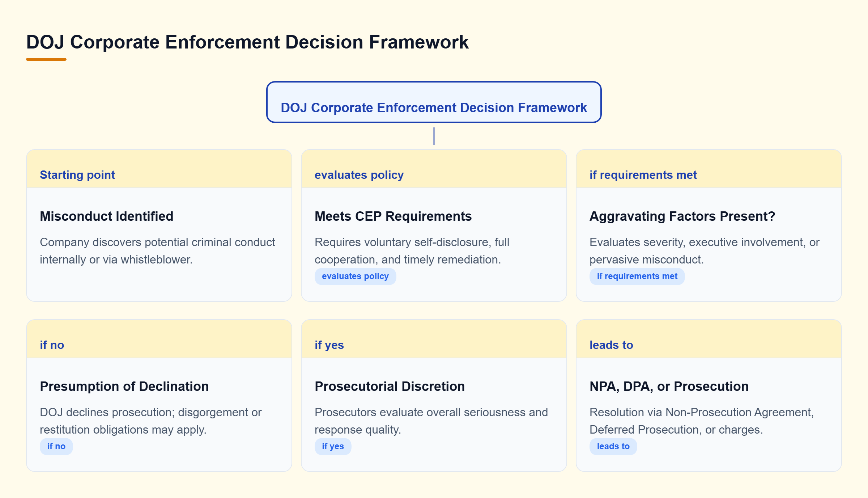Screen dimensions: 868x498
Task: Click the 'if no' card header label
Action: point(52,345)
